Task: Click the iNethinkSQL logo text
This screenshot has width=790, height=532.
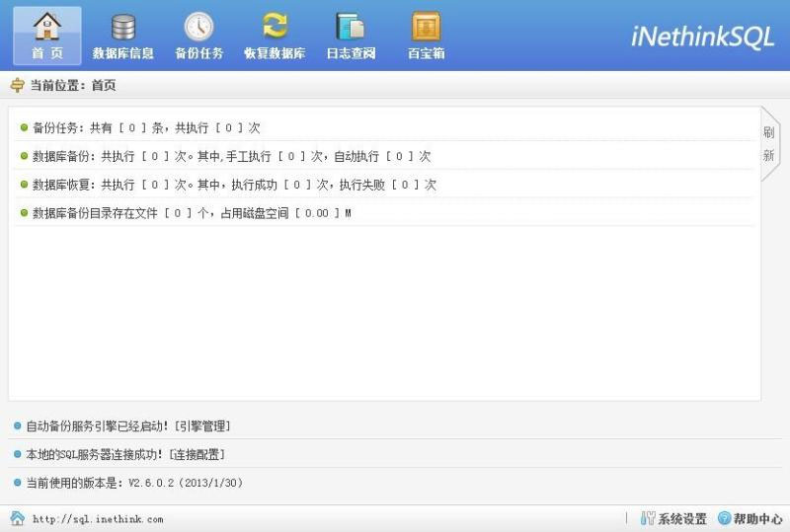Action: click(702, 37)
